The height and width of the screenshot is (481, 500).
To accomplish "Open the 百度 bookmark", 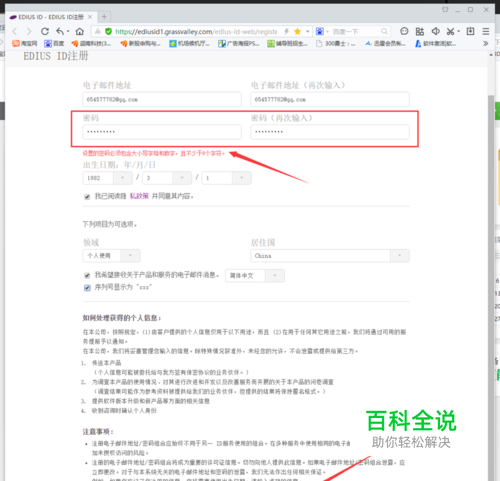I will [54, 43].
